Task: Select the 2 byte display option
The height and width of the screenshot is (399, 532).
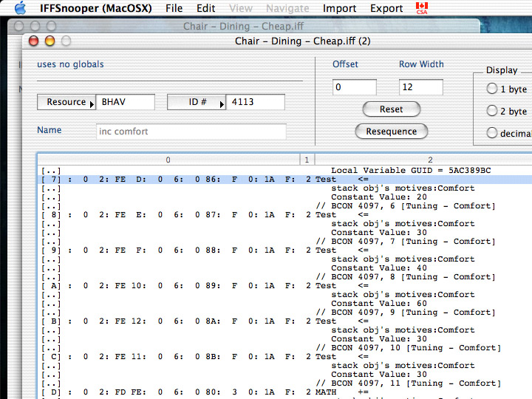Action: pyautogui.click(x=492, y=111)
